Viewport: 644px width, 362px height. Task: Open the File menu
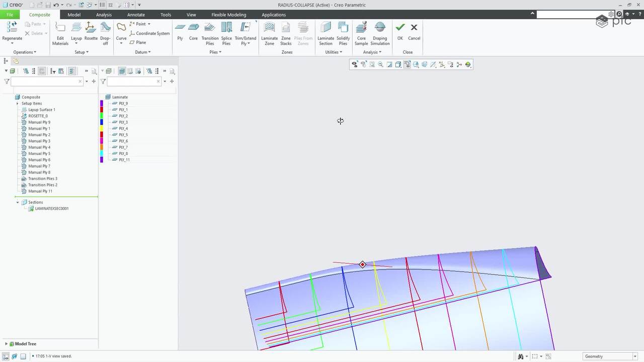pos(10,15)
